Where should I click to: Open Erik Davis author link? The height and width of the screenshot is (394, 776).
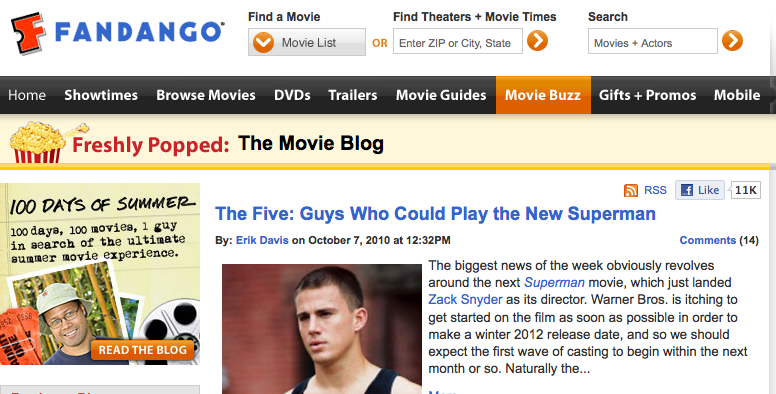(x=262, y=241)
